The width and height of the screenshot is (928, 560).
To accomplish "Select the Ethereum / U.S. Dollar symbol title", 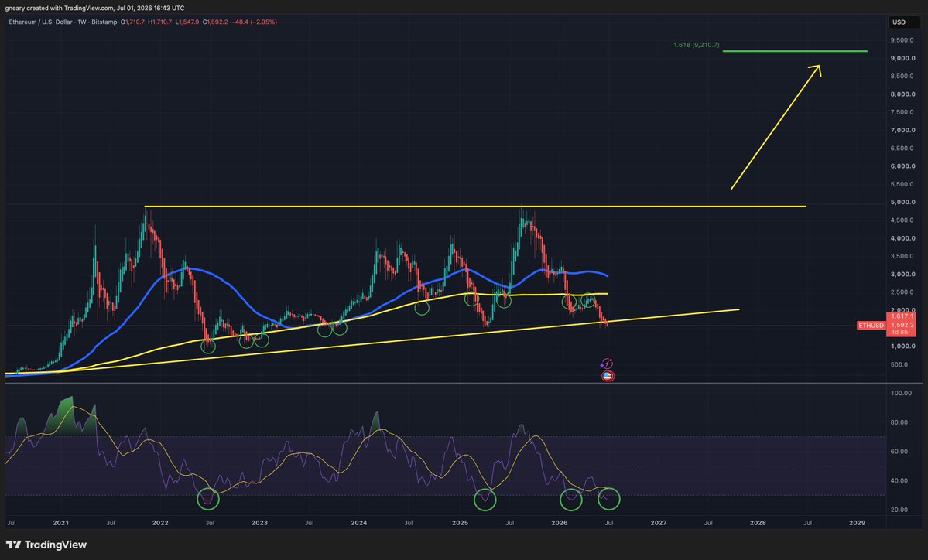I will [x=41, y=22].
